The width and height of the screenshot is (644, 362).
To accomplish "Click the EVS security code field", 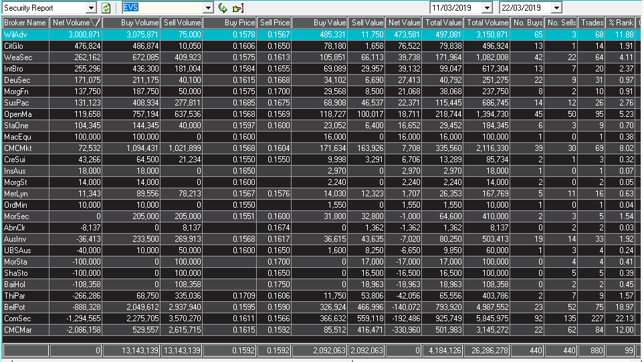I will point(163,8).
